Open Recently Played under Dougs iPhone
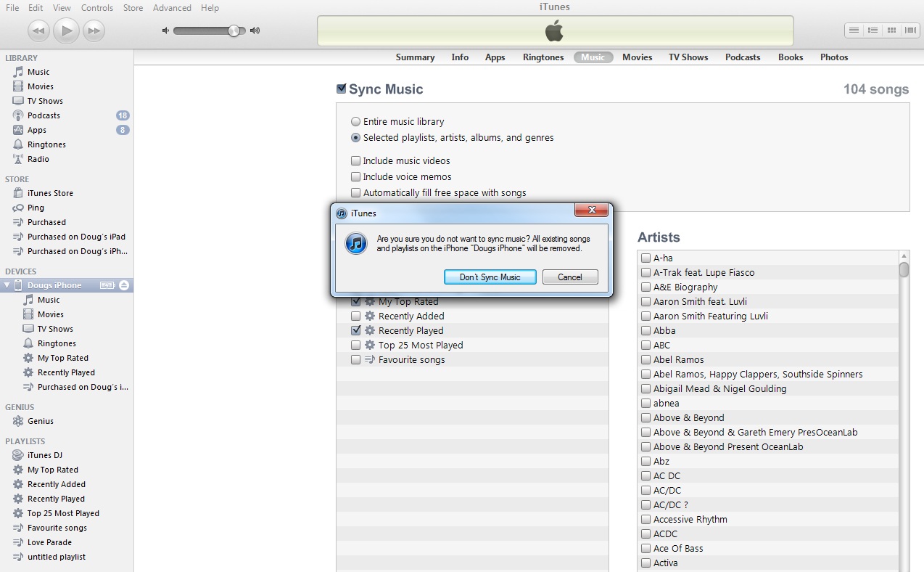This screenshot has height=572, width=924. 67,372
